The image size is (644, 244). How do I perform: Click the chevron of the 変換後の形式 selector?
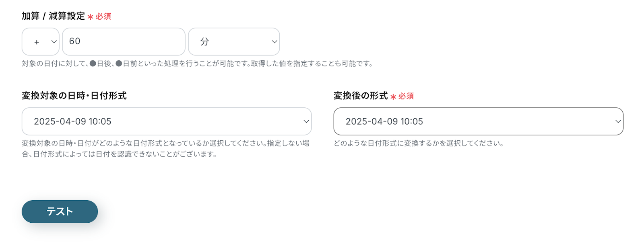point(618,121)
